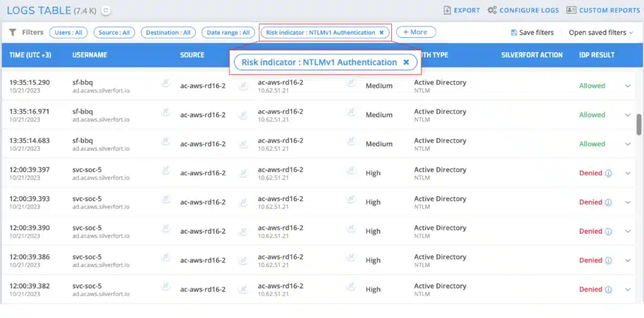This screenshot has width=644, height=318.
Task: Open the Destination : All filter
Action: pyautogui.click(x=169, y=33)
